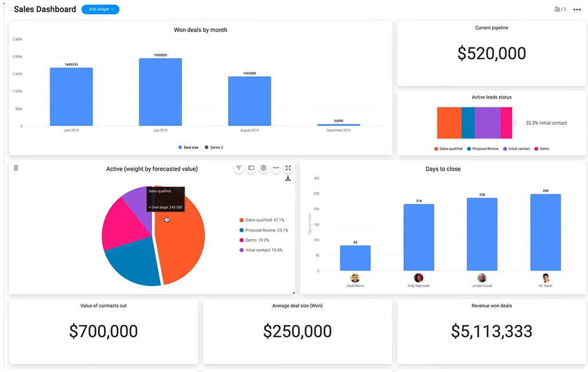Toggle Proposal Review in leads legend

tap(484, 149)
